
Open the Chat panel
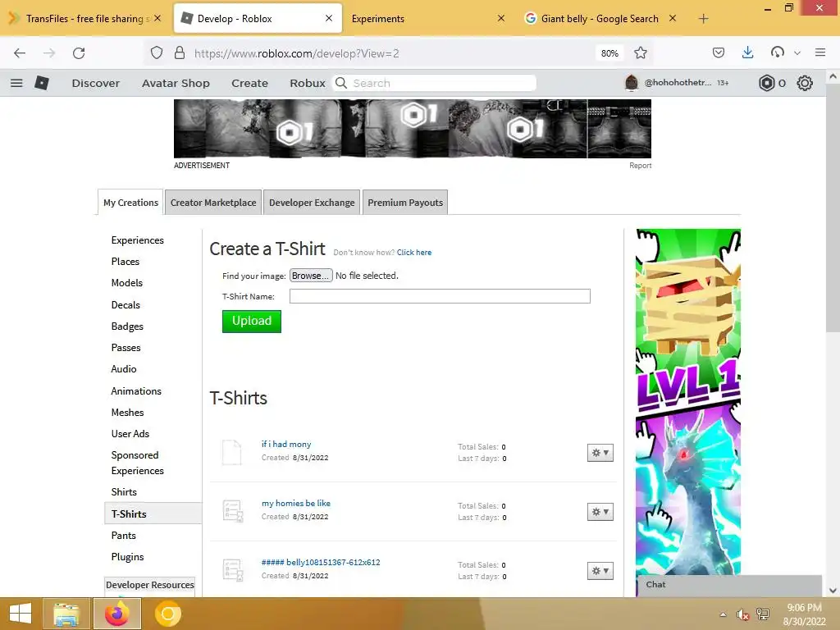point(729,584)
